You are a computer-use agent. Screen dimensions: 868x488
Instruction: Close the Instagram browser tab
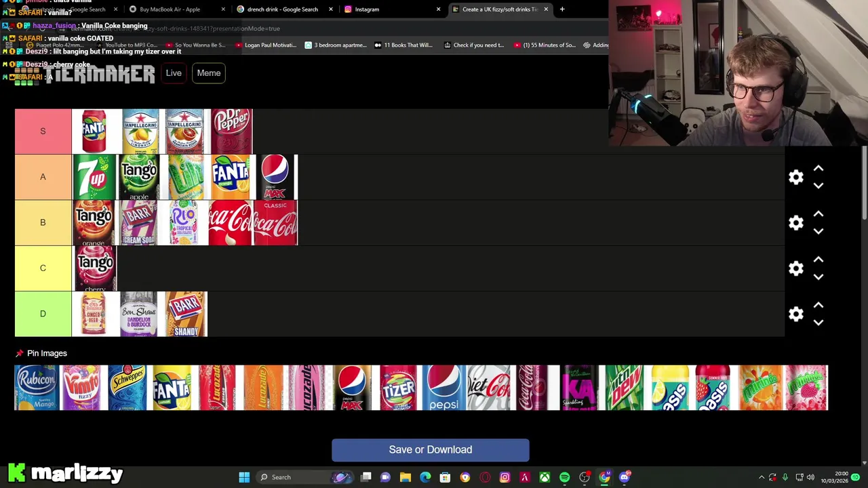point(438,9)
